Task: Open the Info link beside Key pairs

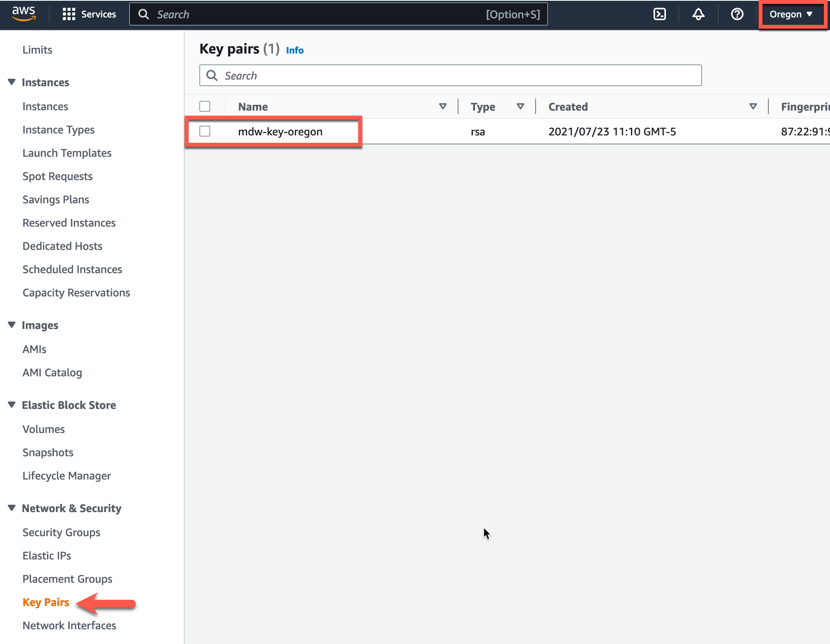Action: pyautogui.click(x=295, y=50)
